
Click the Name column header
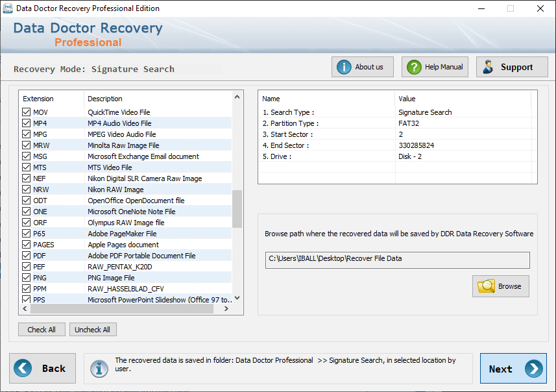pos(326,99)
